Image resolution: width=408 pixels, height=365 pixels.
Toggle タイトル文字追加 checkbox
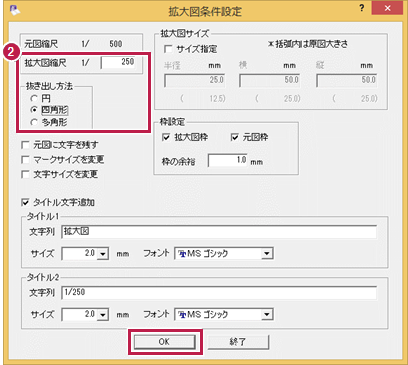(x=25, y=202)
